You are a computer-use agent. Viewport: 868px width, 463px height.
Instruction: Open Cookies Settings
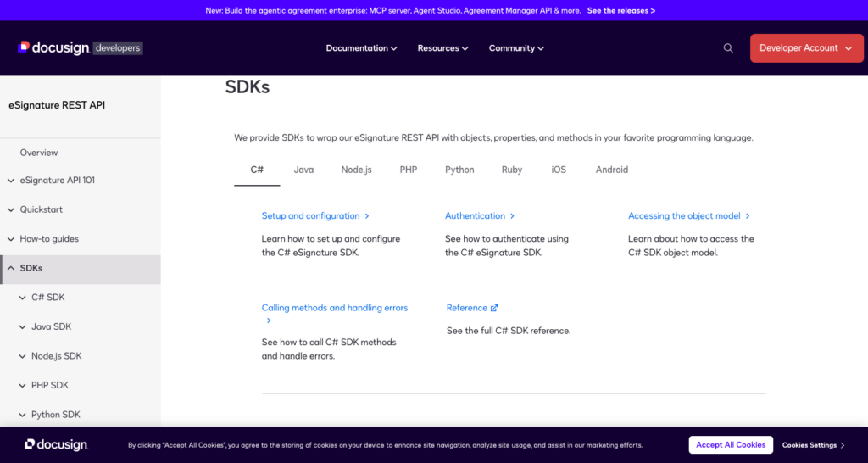coord(813,445)
